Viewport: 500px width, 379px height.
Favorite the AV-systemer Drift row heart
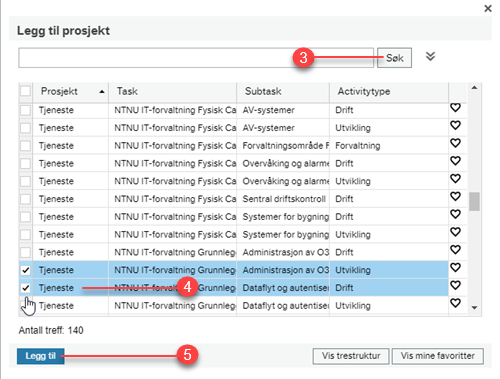coord(455,108)
